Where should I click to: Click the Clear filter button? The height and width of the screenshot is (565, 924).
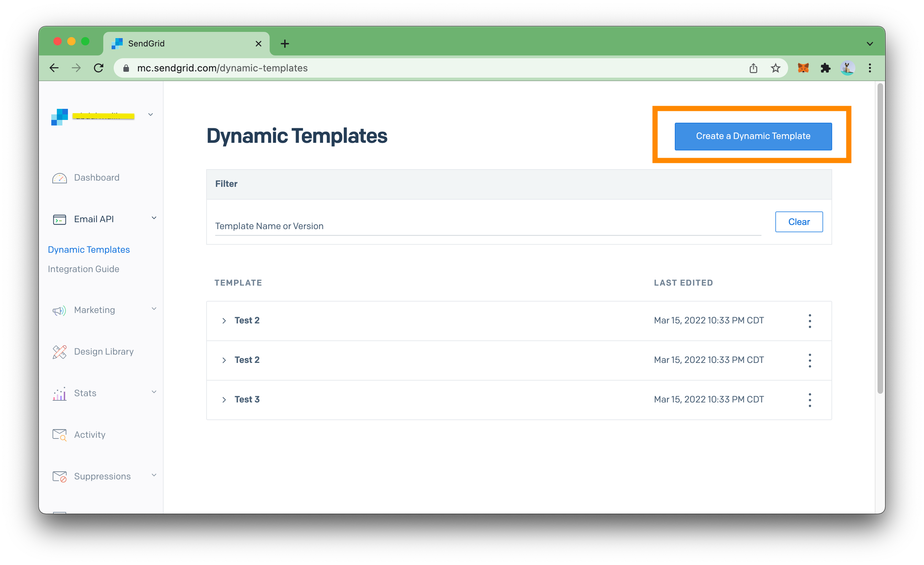(x=799, y=222)
